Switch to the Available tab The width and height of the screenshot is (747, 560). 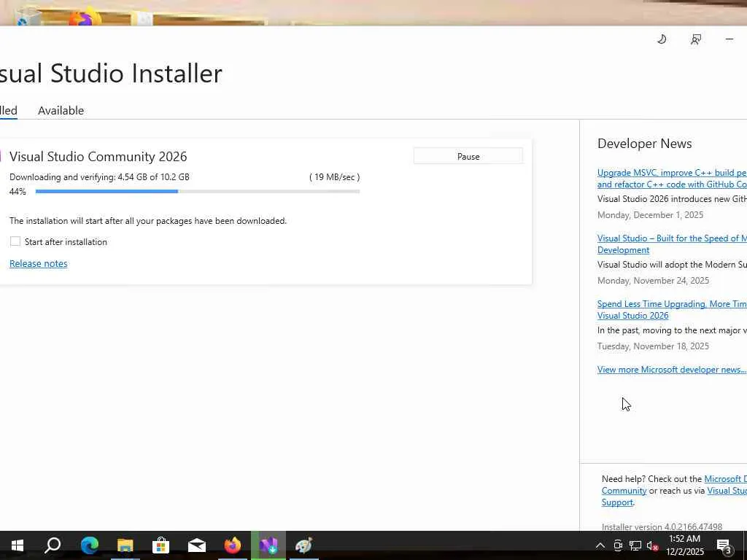[61, 111]
